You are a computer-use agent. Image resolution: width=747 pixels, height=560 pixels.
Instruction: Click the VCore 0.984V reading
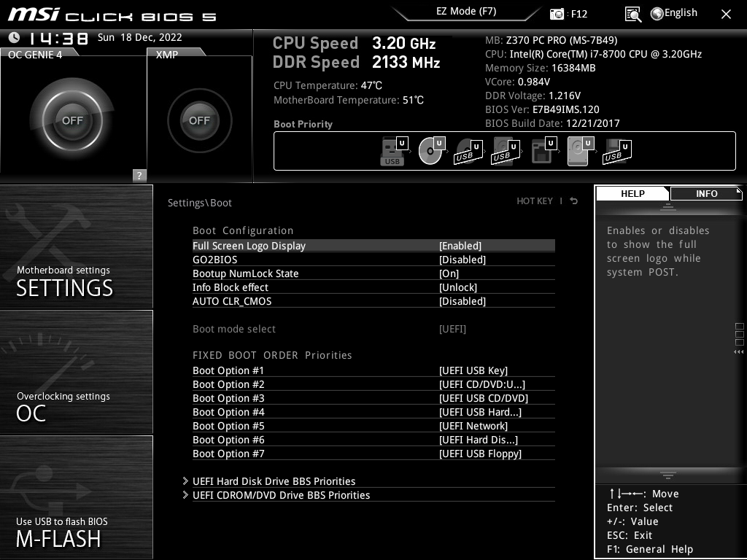point(517,82)
